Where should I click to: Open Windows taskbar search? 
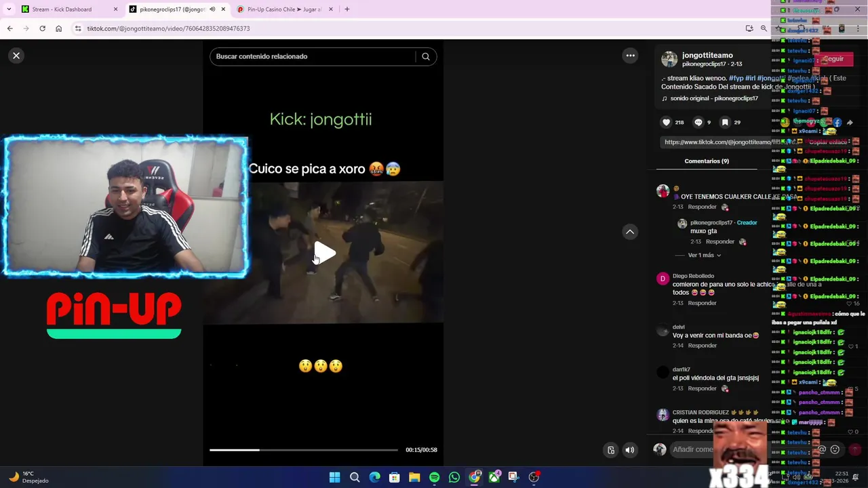355,477
